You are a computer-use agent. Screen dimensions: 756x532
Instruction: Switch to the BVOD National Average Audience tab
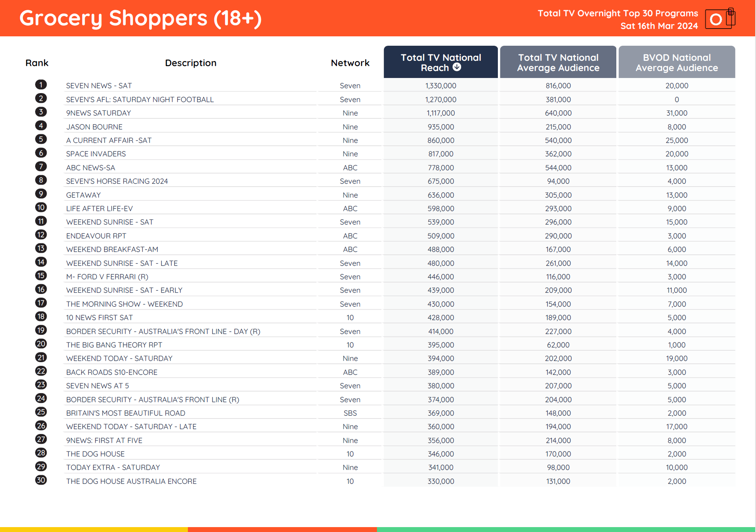click(x=676, y=62)
